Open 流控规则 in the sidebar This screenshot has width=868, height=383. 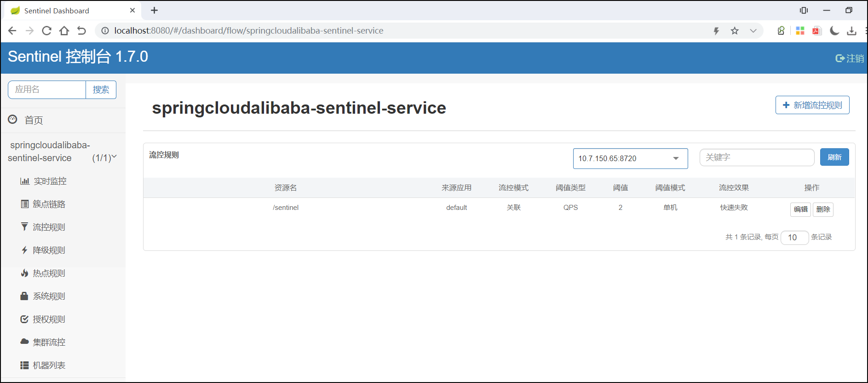click(x=49, y=227)
